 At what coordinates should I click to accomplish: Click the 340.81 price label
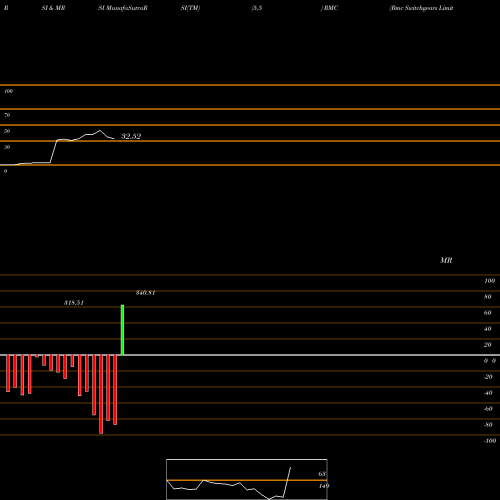(145, 293)
